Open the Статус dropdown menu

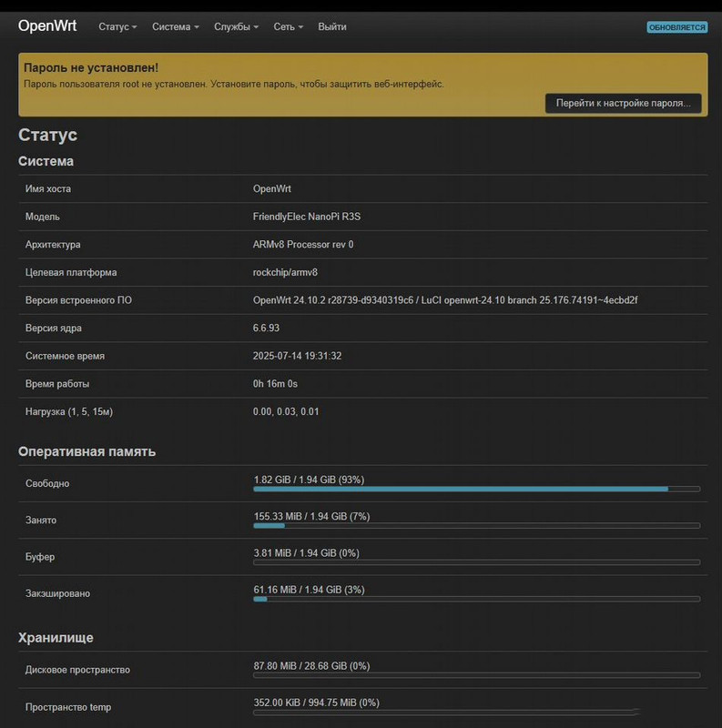[117, 27]
